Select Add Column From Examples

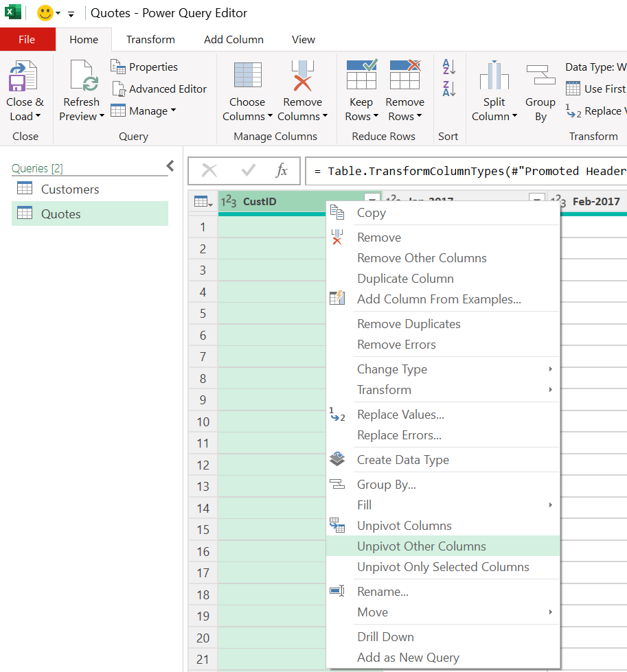click(443, 299)
